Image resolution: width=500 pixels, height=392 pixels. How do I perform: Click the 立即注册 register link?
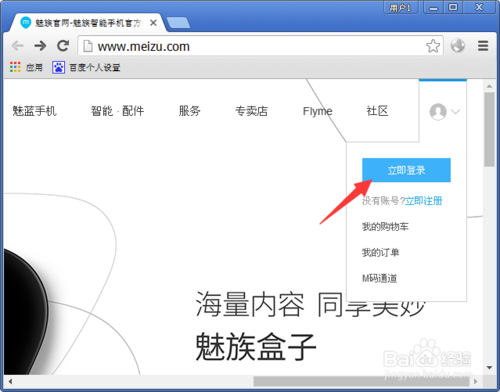coord(423,201)
